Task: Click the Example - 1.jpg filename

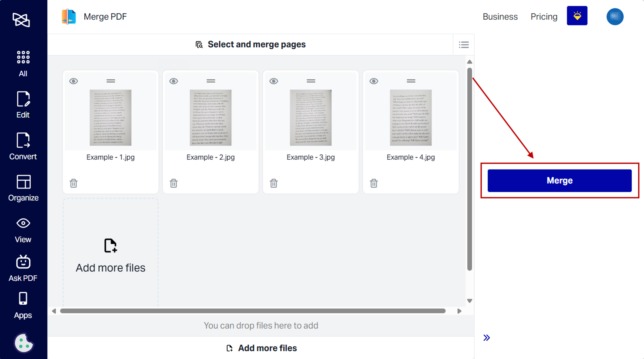Action: point(111,157)
